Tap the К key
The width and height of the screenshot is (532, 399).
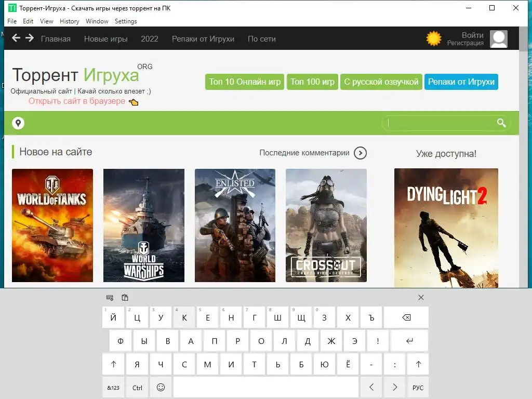click(x=184, y=317)
